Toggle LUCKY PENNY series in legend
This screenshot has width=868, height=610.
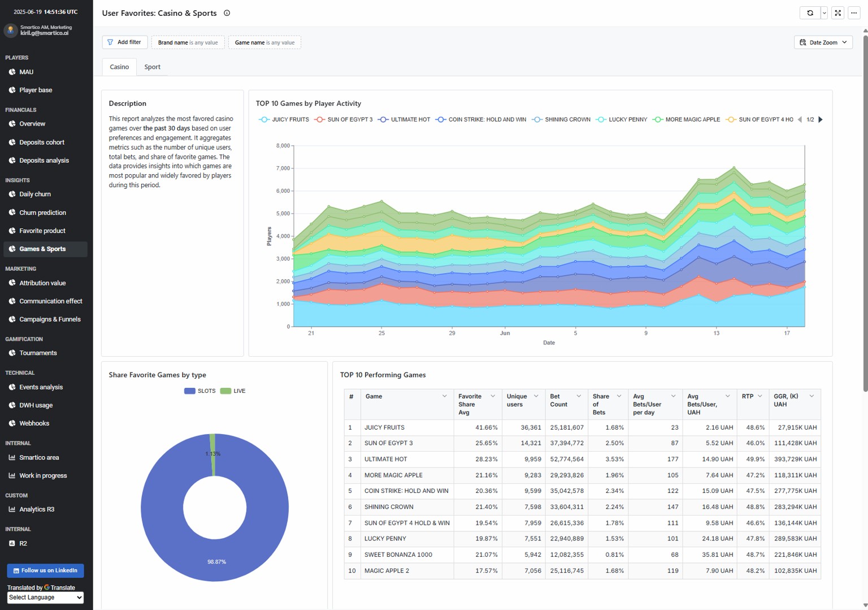(622, 119)
